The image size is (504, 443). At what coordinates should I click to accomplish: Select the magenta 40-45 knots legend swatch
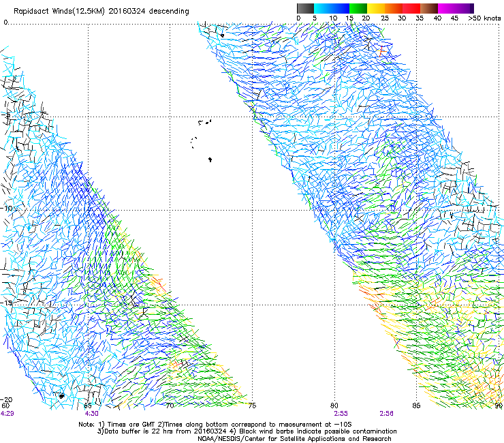[447, 8]
